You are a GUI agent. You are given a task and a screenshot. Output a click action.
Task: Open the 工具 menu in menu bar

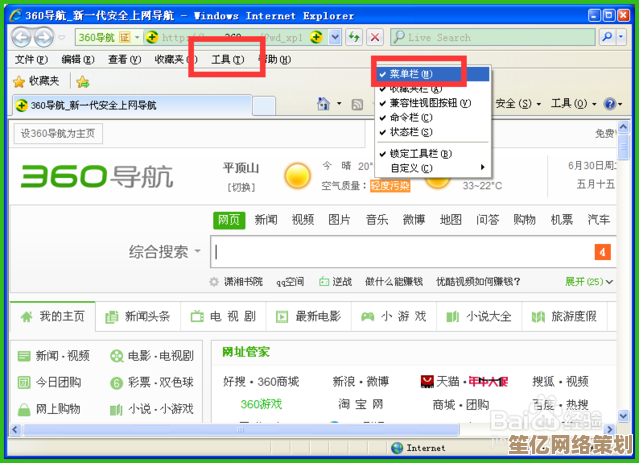pos(227,60)
